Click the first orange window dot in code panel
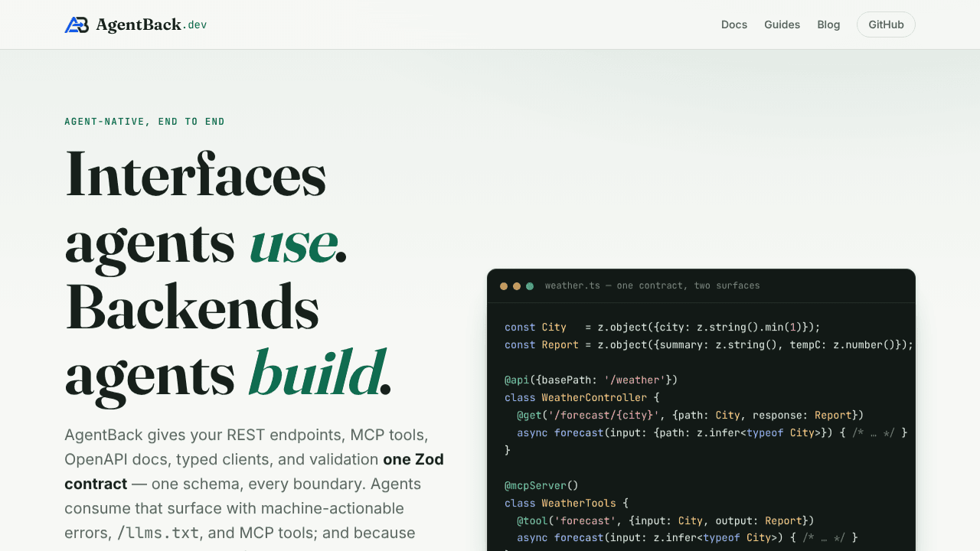 click(504, 286)
